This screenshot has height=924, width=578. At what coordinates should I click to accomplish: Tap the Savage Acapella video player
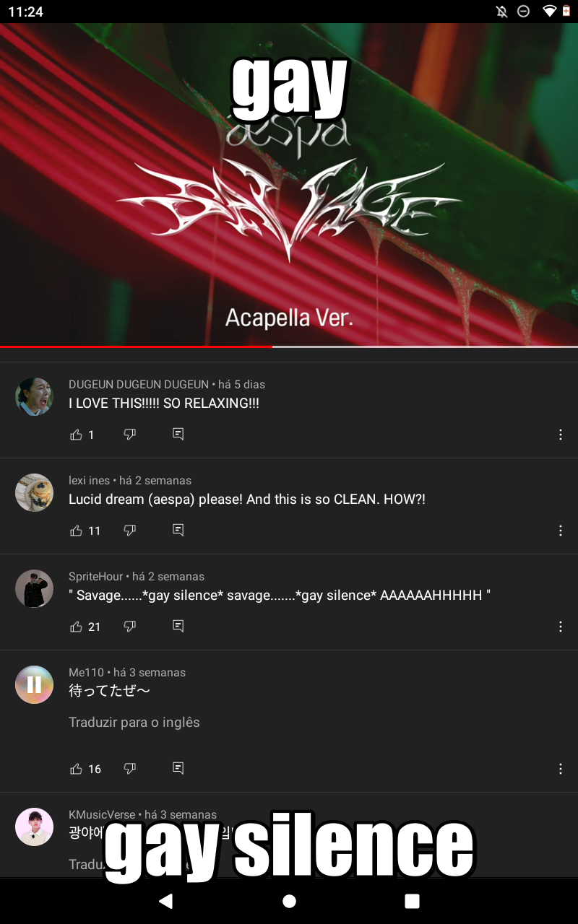(289, 184)
